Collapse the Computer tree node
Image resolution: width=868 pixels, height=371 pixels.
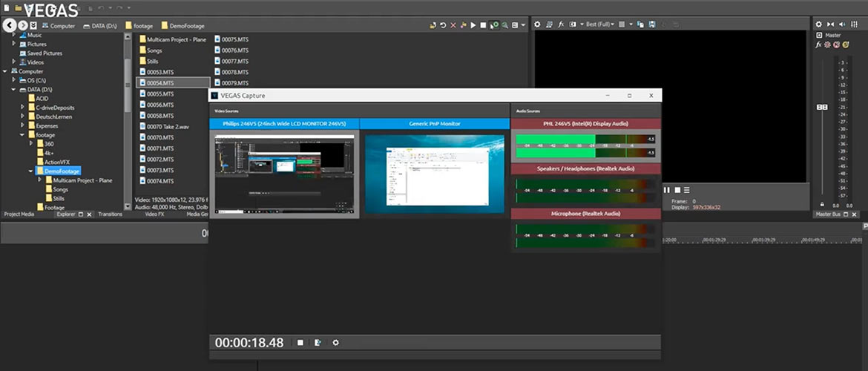5,71
